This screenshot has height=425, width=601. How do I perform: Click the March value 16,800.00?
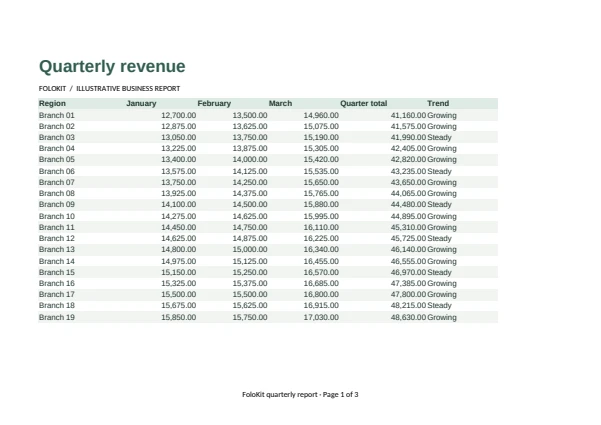pyautogui.click(x=321, y=295)
